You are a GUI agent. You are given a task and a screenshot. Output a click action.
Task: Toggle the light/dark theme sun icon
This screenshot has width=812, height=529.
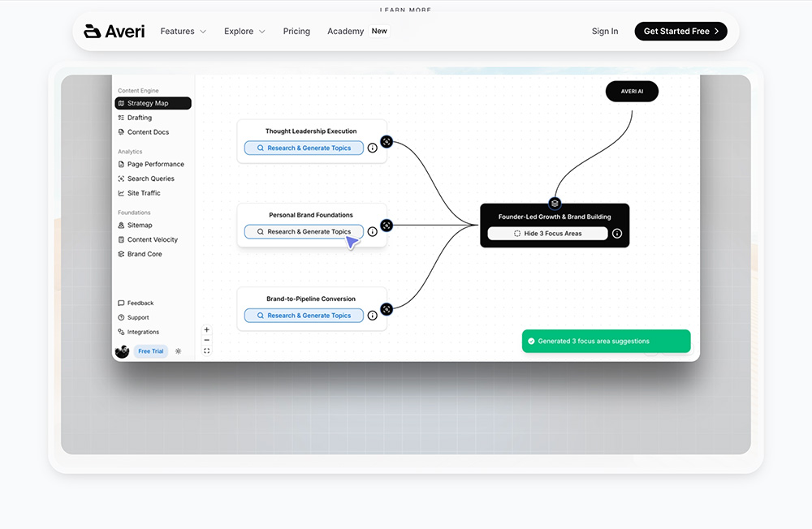pyautogui.click(x=178, y=351)
